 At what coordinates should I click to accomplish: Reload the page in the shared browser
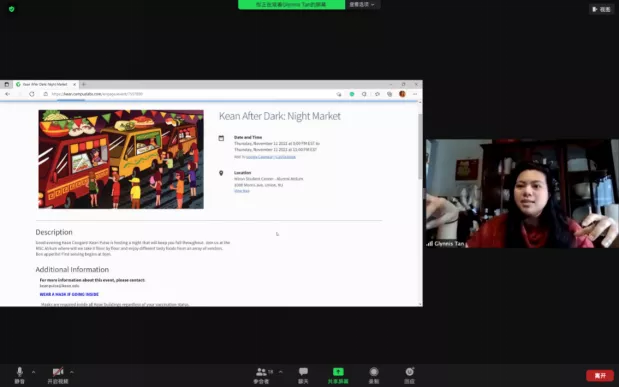pyautogui.click(x=32, y=94)
